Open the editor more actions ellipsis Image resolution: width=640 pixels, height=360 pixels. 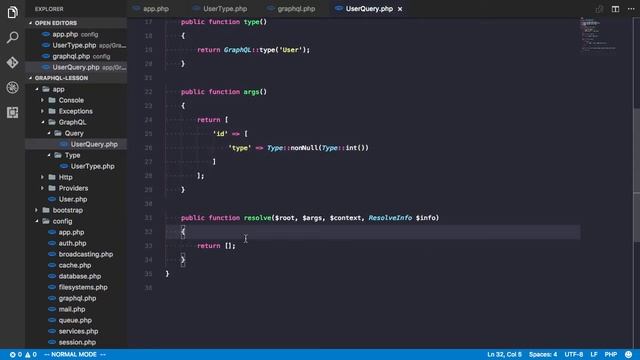click(631, 9)
